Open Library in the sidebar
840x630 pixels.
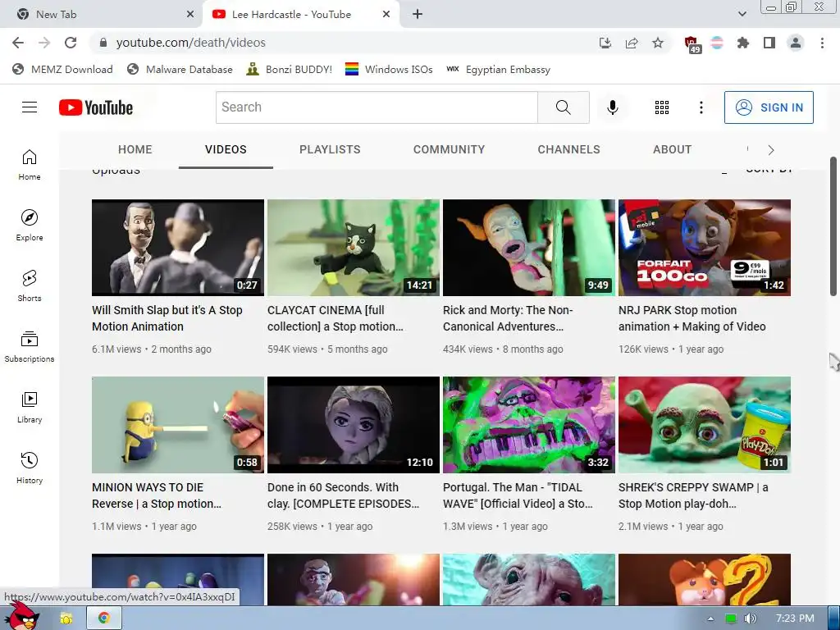point(30,408)
